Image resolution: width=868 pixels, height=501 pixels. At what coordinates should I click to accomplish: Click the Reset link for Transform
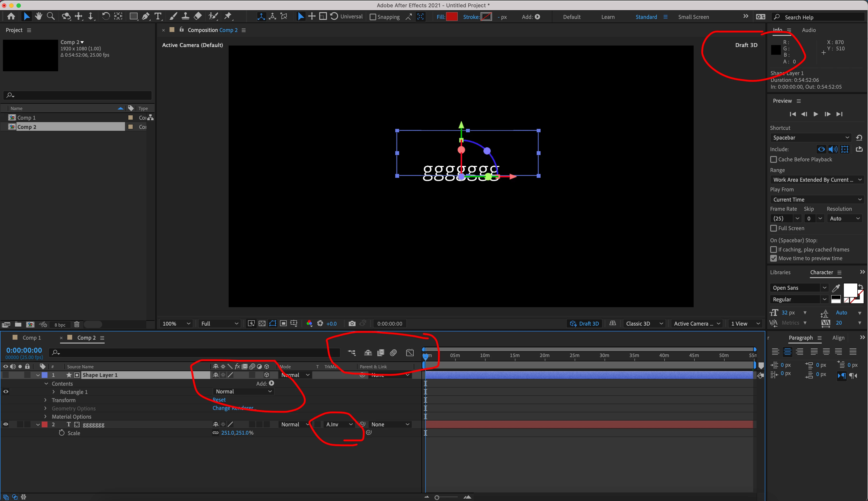[x=219, y=400]
